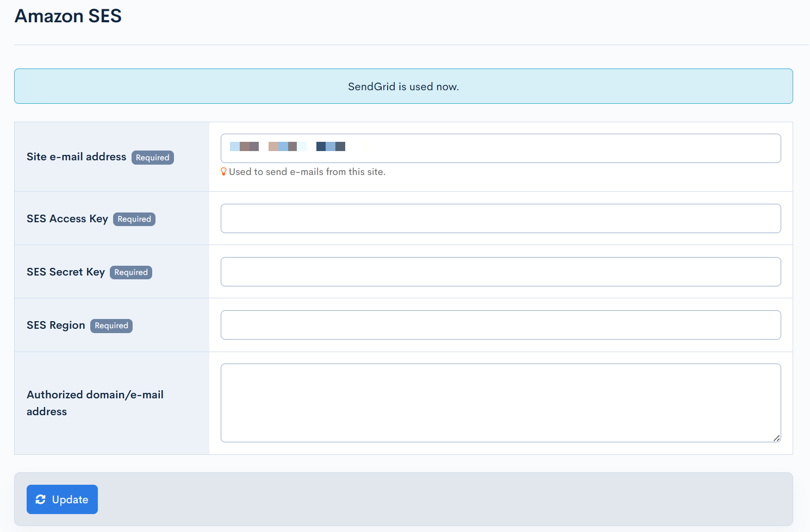The width and height of the screenshot is (810, 532).
Task: Click the 'SES Secret Key' label
Action: tap(66, 272)
